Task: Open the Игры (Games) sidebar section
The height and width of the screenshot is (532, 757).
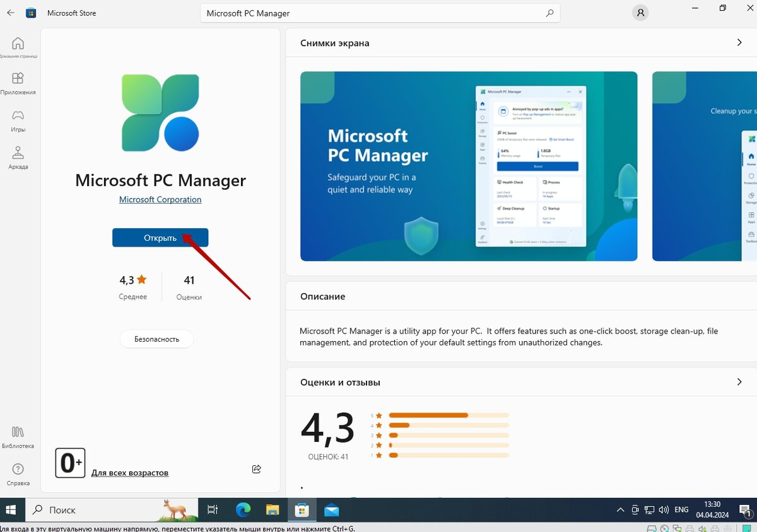Action: click(18, 120)
